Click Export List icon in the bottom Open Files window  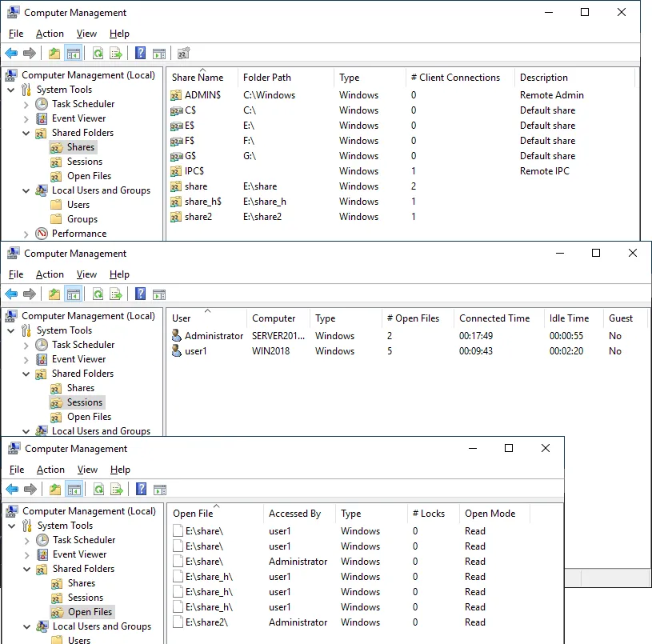tap(117, 490)
